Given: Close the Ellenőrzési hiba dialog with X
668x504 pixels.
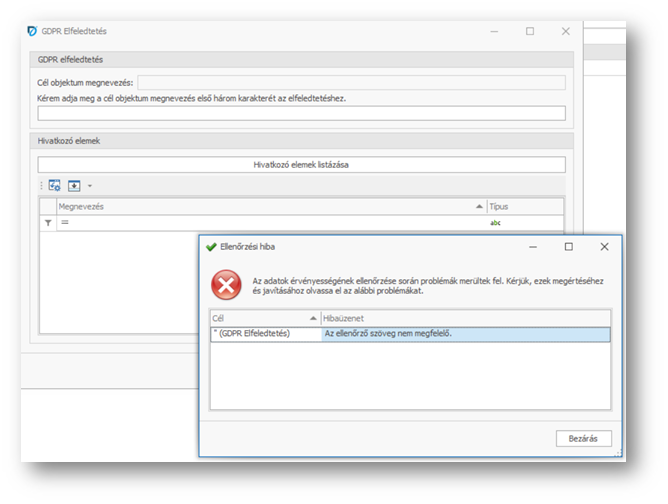Looking at the screenshot, I should point(604,246).
